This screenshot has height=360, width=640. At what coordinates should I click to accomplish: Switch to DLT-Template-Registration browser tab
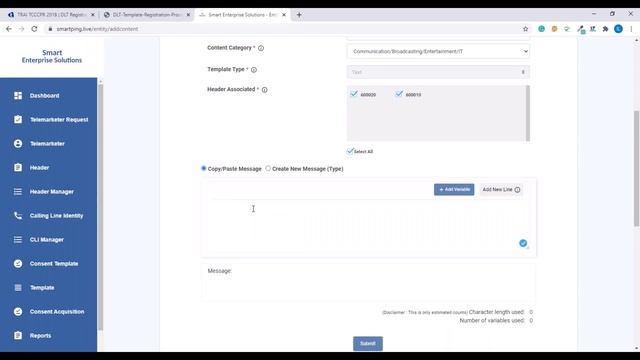[146, 15]
